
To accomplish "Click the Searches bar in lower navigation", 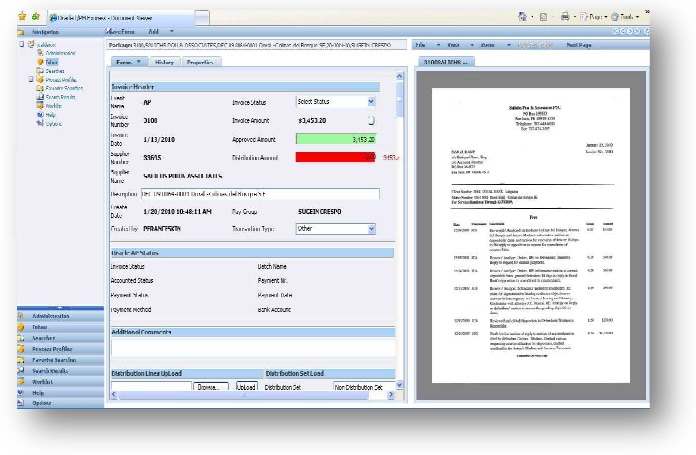I will point(60,338).
